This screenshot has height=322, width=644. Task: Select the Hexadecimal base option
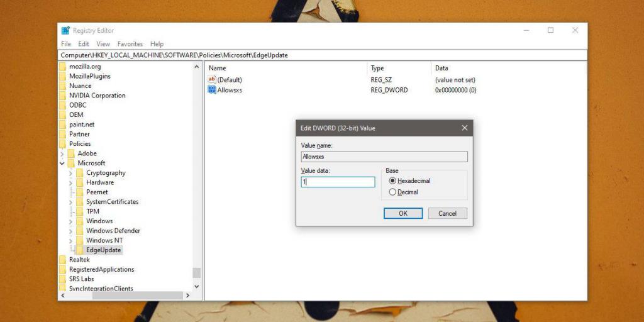coord(409,180)
